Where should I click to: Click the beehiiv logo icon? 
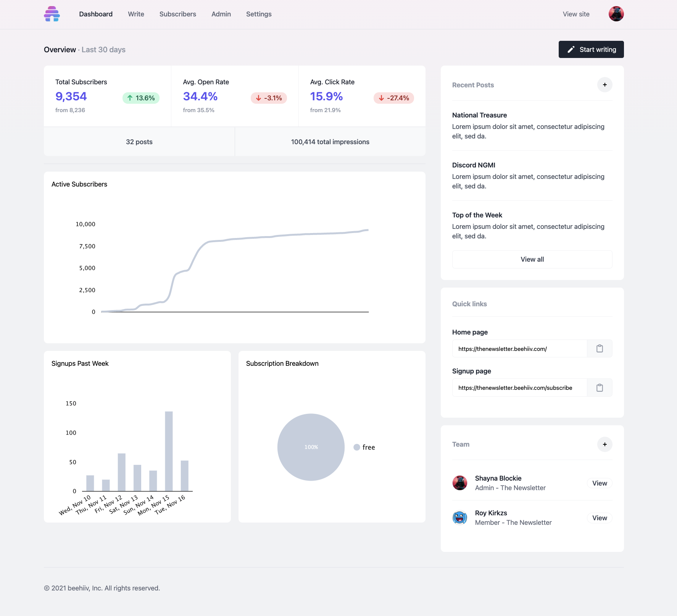pyautogui.click(x=52, y=14)
